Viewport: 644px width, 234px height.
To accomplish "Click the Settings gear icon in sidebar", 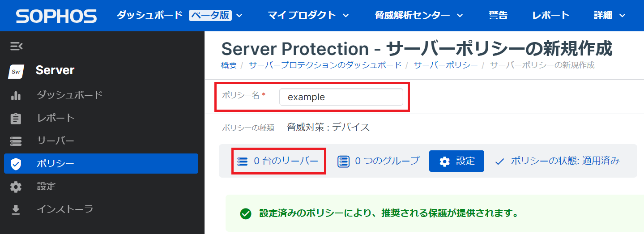I will (16, 187).
